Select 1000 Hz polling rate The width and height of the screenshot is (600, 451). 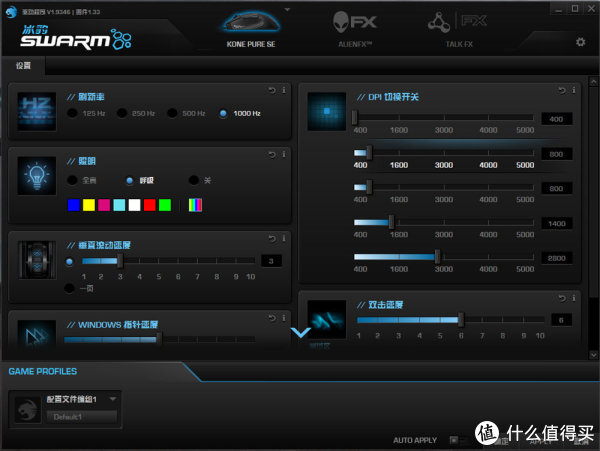point(223,113)
